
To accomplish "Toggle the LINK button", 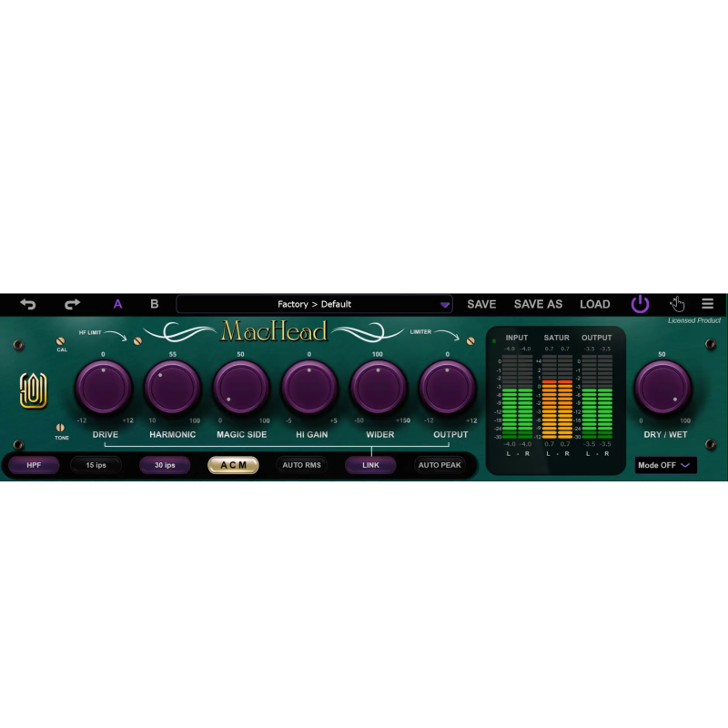I will pyautogui.click(x=370, y=464).
